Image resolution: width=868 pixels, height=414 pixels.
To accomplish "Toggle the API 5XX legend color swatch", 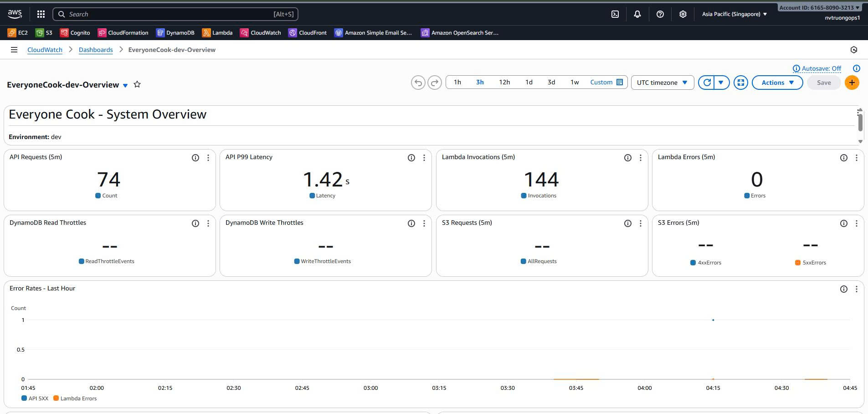I will click(x=24, y=398).
